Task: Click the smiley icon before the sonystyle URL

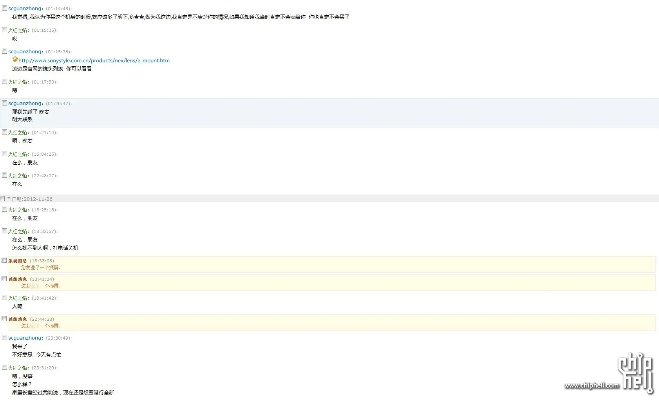Action: pos(15,60)
